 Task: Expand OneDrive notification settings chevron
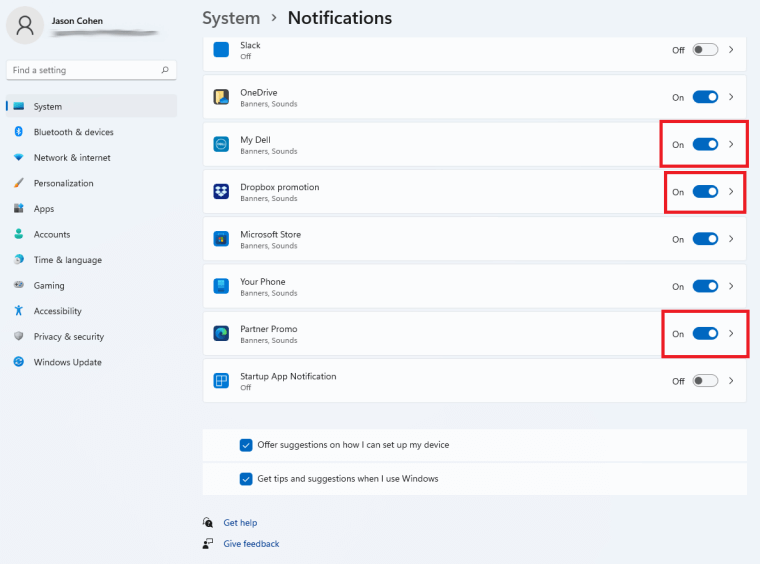(x=731, y=97)
